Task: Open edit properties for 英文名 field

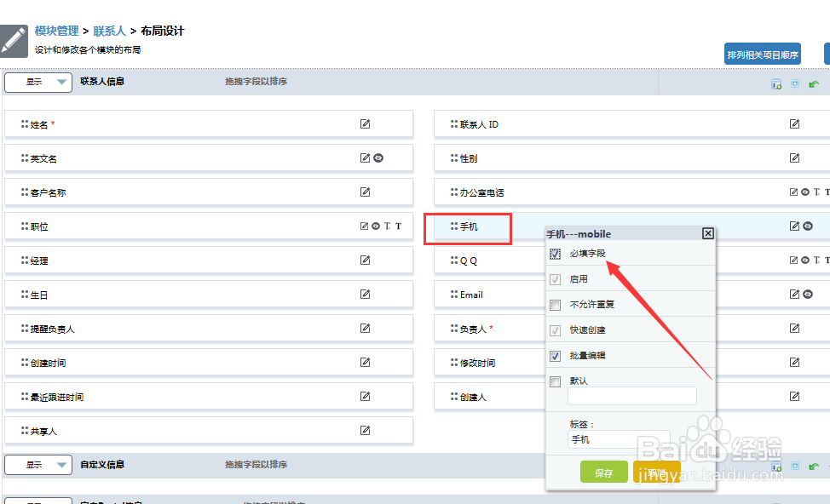Action: (365, 157)
